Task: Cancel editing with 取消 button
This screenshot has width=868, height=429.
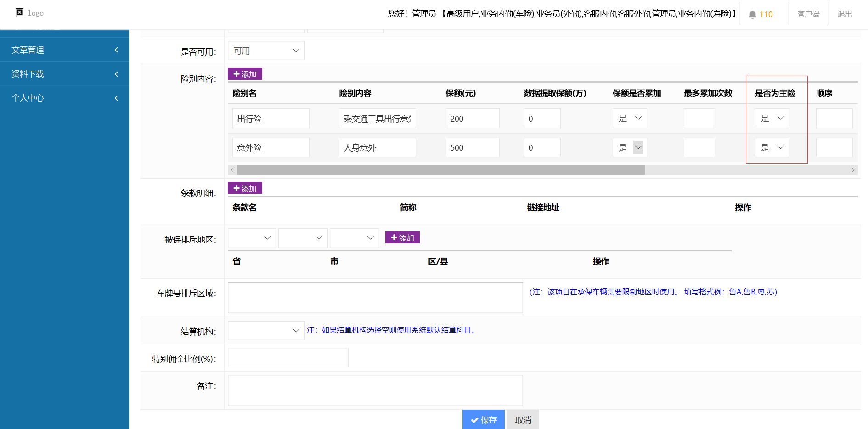Action: click(x=523, y=420)
